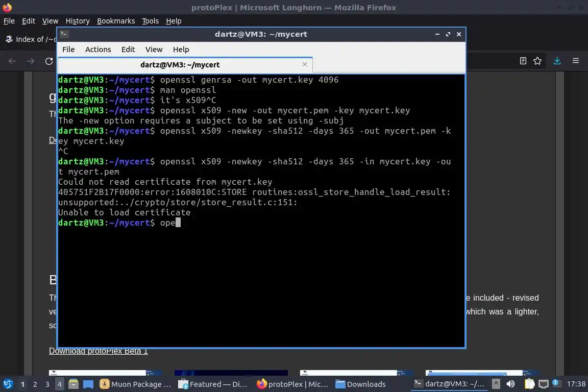
Task: Click the show desktop icon in taskbar
Action: [x=88, y=384]
